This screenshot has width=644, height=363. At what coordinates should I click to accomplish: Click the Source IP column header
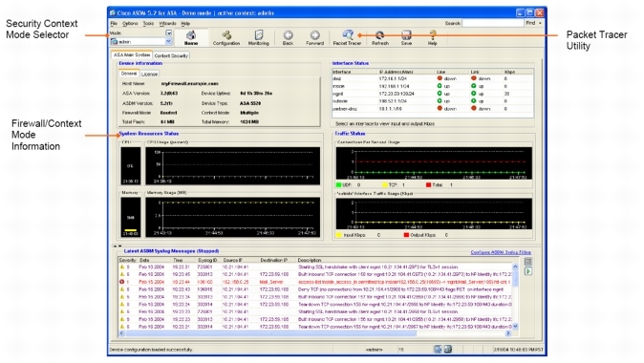(x=240, y=260)
